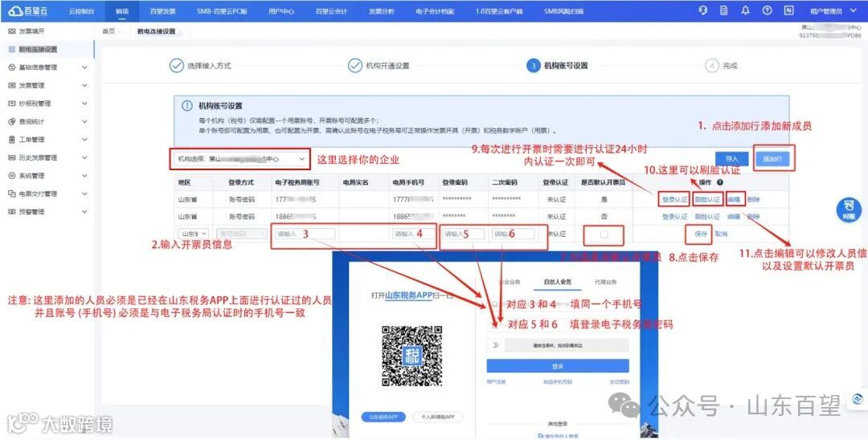868x440 pixels.
Task: Select the 数电连接设置 page tab
Action: coord(156,31)
